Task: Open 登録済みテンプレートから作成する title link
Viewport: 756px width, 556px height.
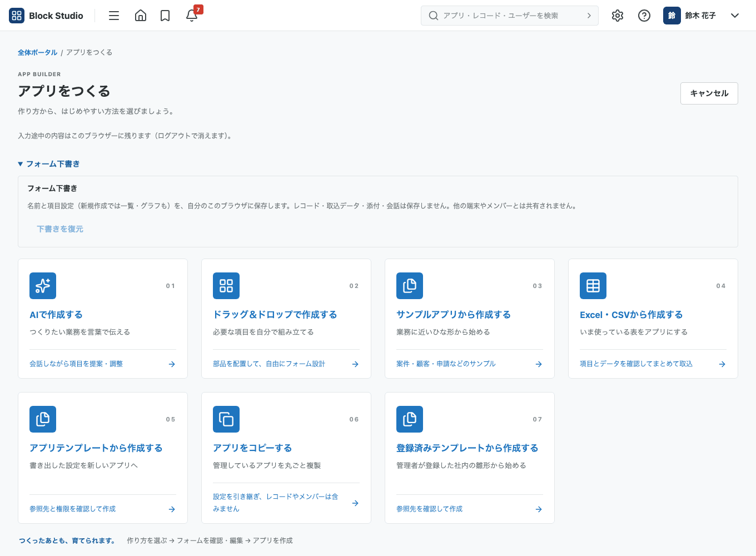Action: (x=467, y=448)
